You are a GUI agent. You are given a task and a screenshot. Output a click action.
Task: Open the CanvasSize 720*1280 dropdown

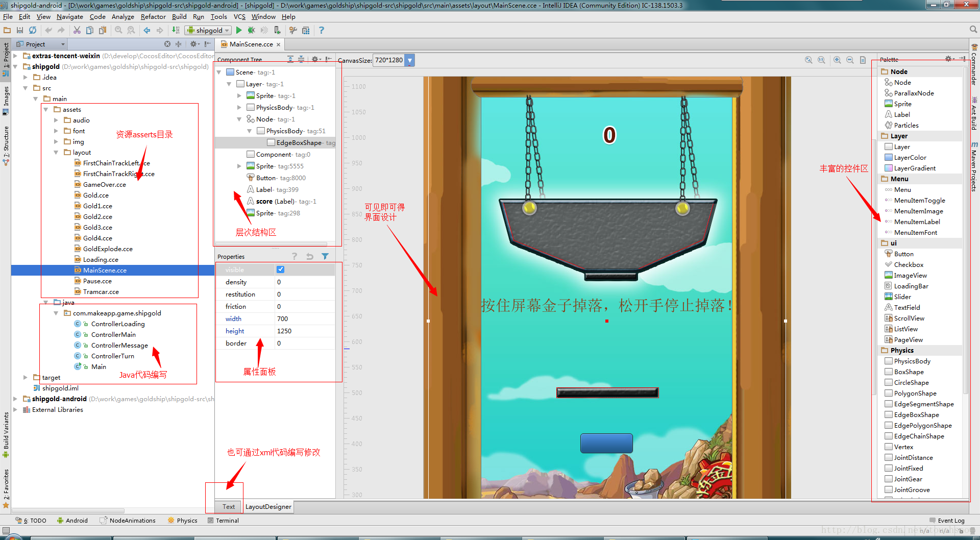pos(409,60)
